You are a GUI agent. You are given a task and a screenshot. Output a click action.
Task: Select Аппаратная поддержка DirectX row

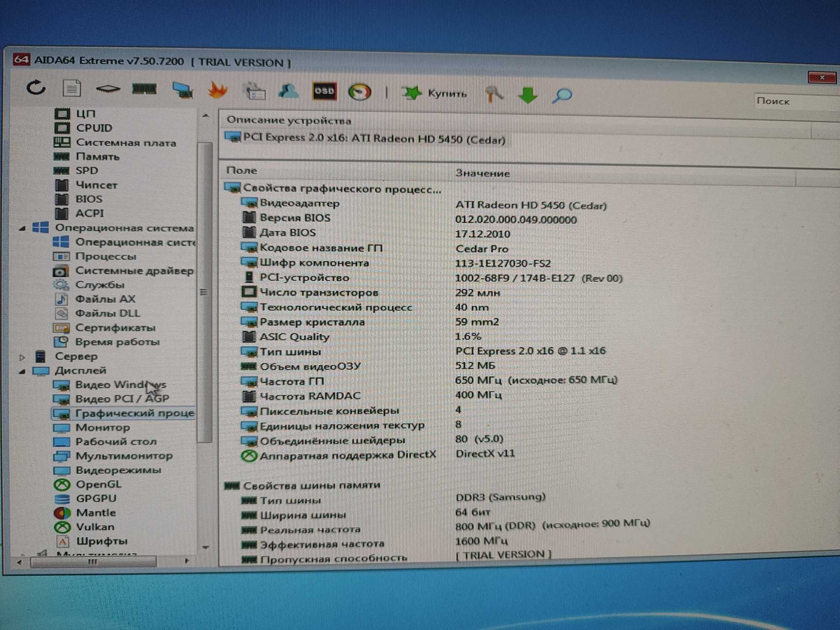pyautogui.click(x=378, y=455)
